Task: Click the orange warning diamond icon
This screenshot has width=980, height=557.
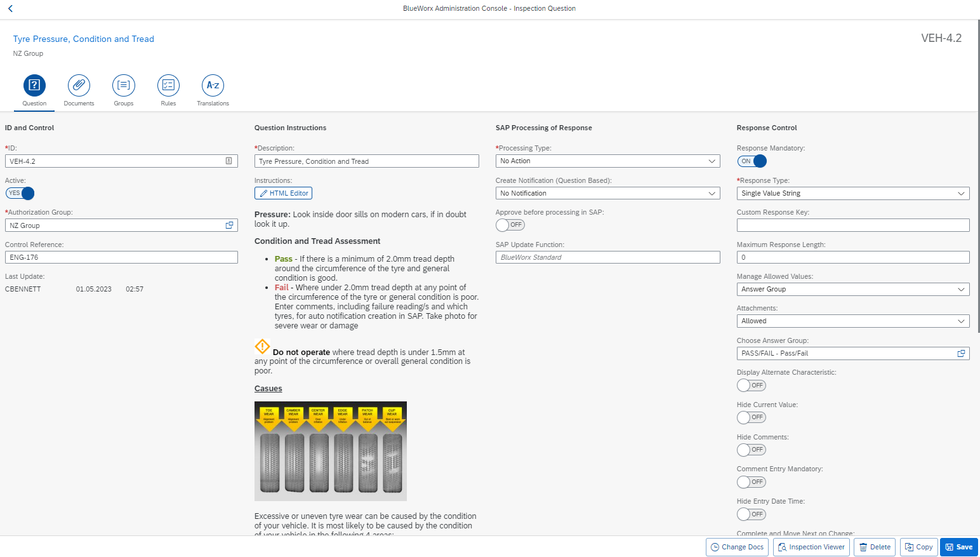Action: [x=262, y=346]
